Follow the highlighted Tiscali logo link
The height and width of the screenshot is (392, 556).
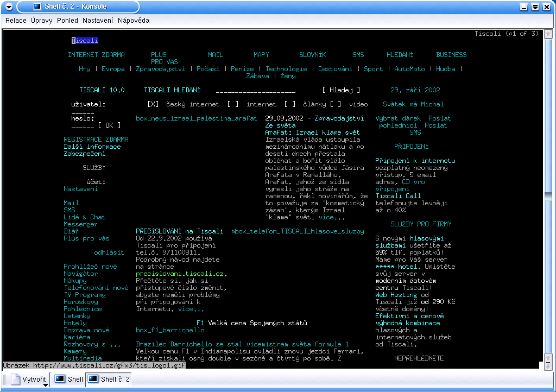click(85, 40)
